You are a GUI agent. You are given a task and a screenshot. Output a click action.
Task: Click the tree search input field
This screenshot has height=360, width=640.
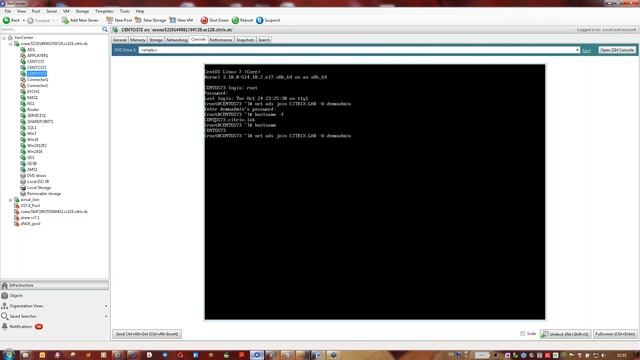[51, 29]
